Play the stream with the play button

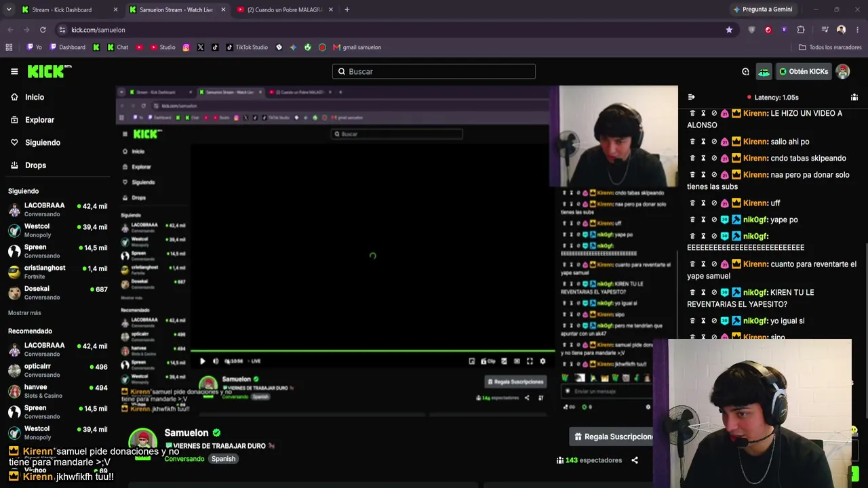pos(202,361)
